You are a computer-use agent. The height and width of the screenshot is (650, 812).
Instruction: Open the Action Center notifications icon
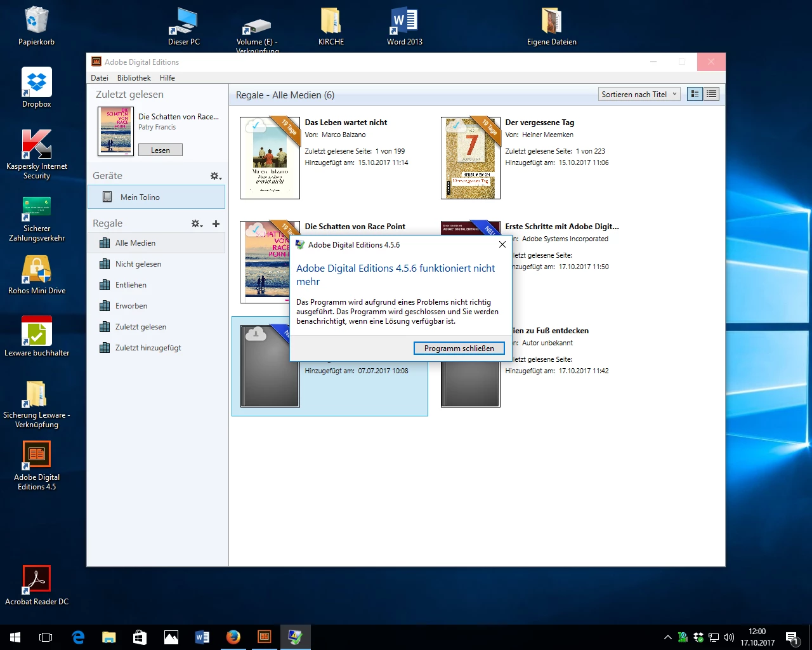[792, 637]
